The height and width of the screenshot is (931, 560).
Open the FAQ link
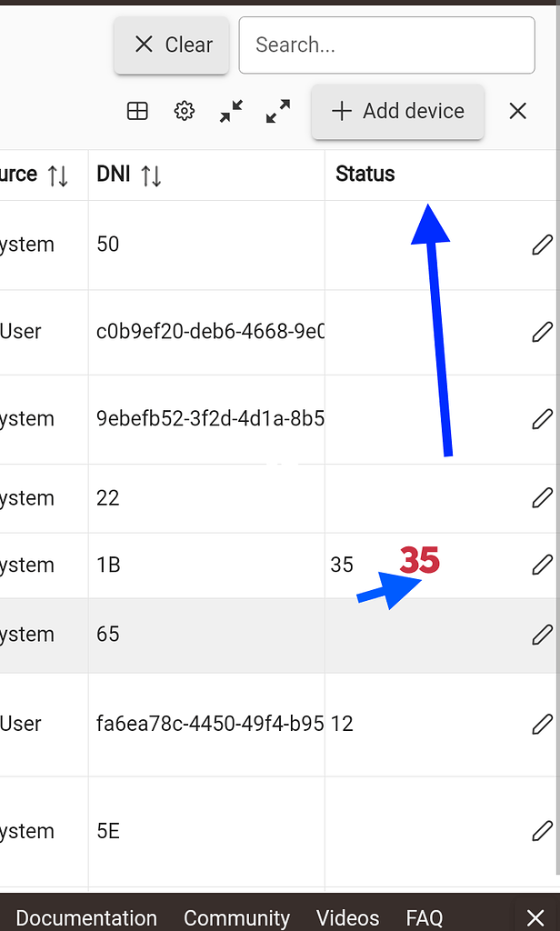[424, 917]
